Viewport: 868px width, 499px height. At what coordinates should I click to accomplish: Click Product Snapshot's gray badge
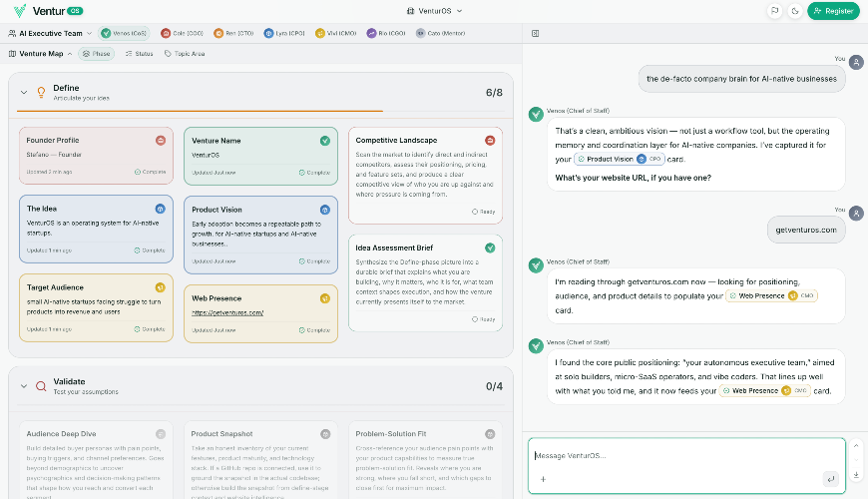(325, 434)
